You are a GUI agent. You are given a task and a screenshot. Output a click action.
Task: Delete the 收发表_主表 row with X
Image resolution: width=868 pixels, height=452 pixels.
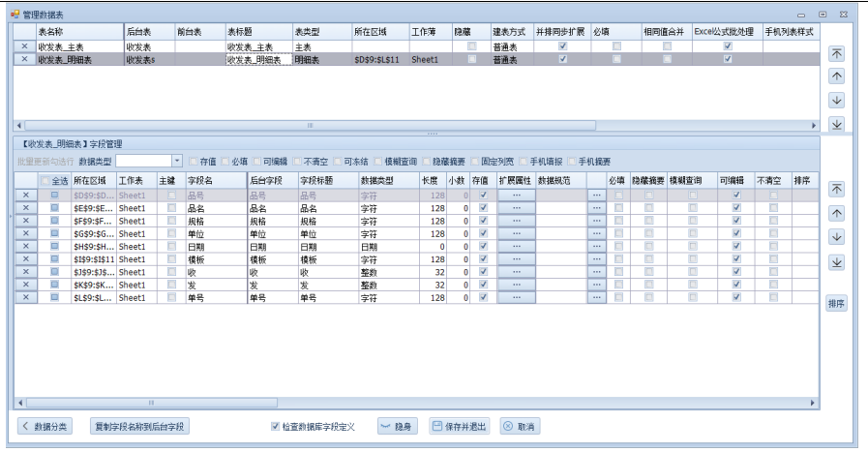click(24, 46)
